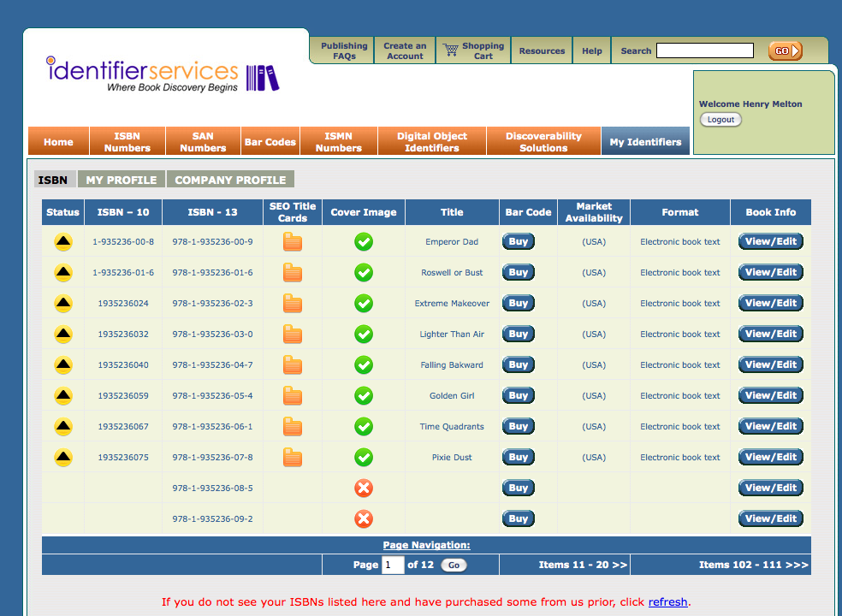Open SEO title card folder for Time Quadrants
This screenshot has width=842, height=616.
click(x=292, y=426)
